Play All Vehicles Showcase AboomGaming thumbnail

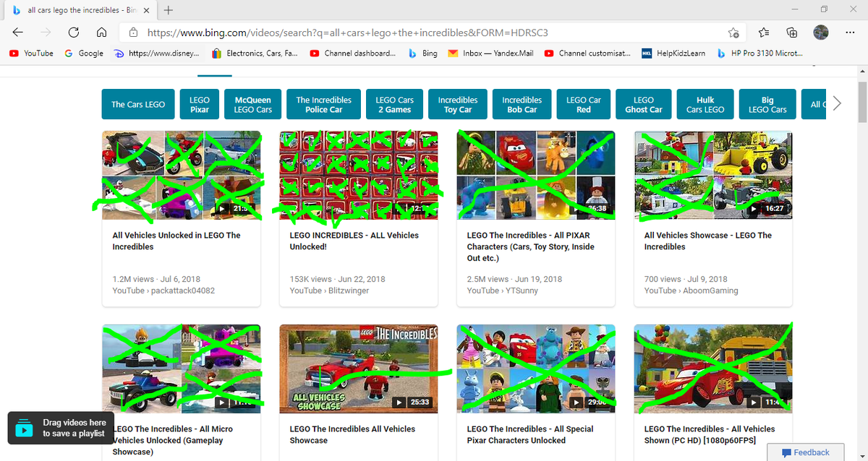(x=713, y=175)
